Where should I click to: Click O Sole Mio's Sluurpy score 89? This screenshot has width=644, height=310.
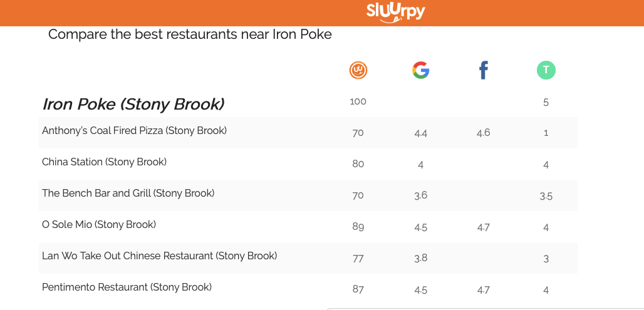[x=358, y=227]
